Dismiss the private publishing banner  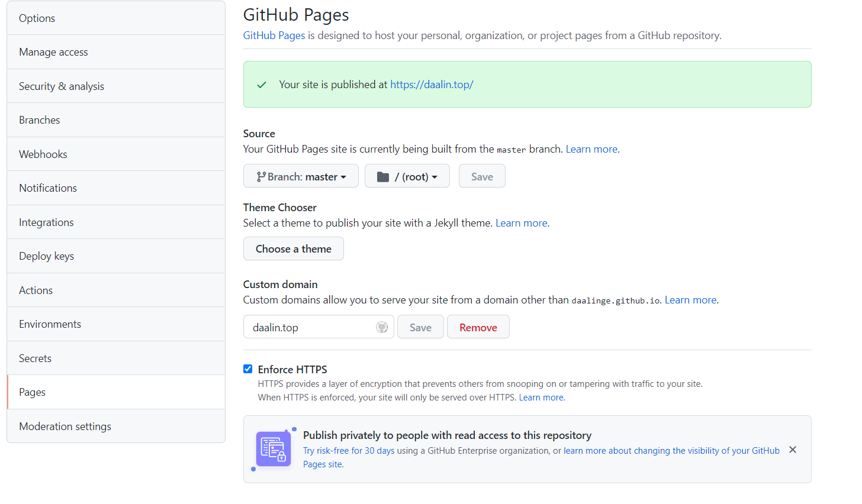coord(793,450)
